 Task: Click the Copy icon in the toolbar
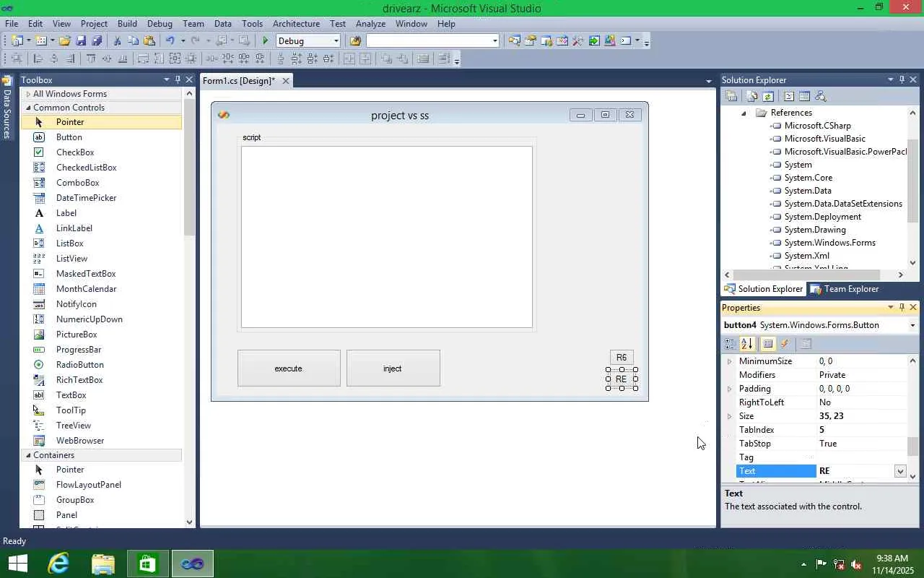point(134,41)
